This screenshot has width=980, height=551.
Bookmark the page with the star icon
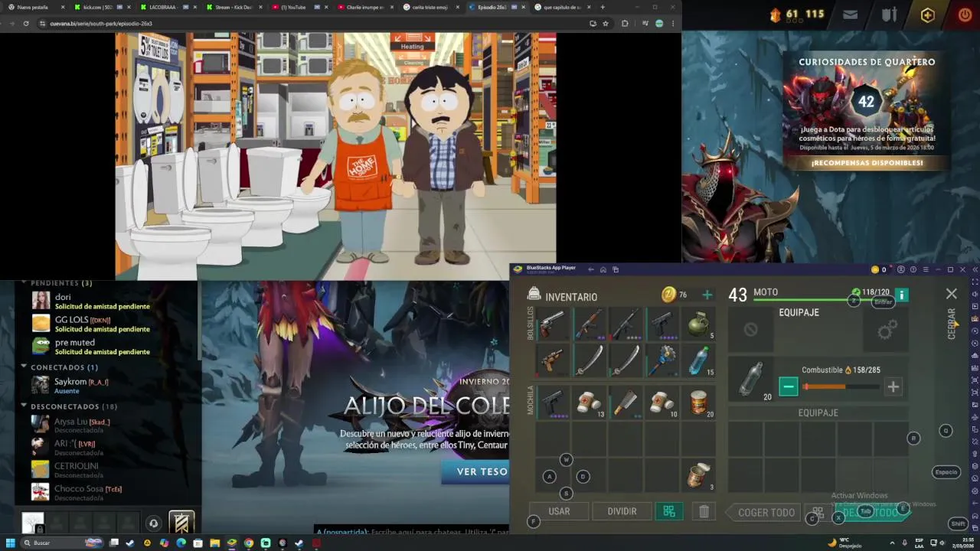pos(606,24)
